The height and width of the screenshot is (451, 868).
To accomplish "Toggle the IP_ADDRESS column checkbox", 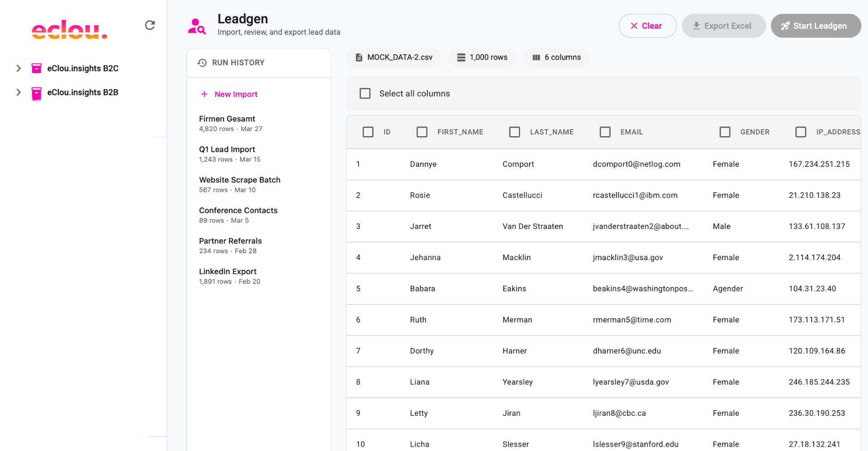I will (801, 132).
